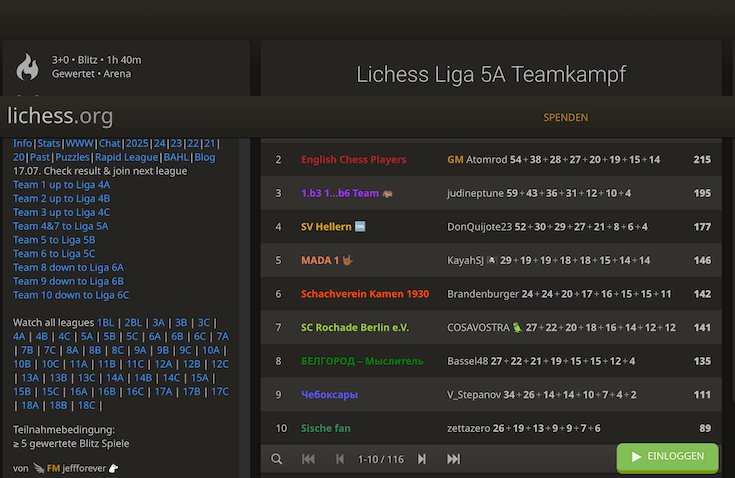Follow Team 9 down to Liga 6B
The width and height of the screenshot is (735, 478).
[x=68, y=282]
